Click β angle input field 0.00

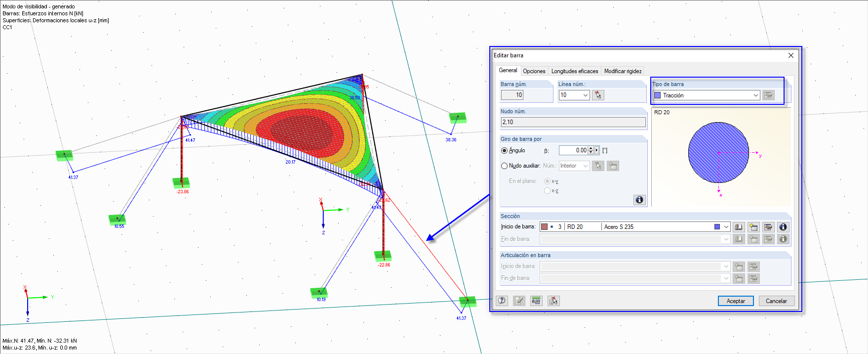(573, 150)
